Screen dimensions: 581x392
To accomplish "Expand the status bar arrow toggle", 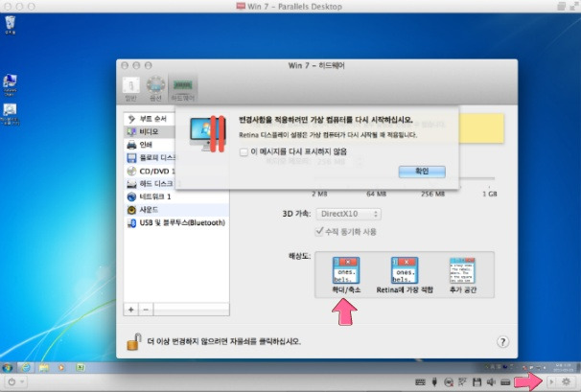I will (x=551, y=381).
